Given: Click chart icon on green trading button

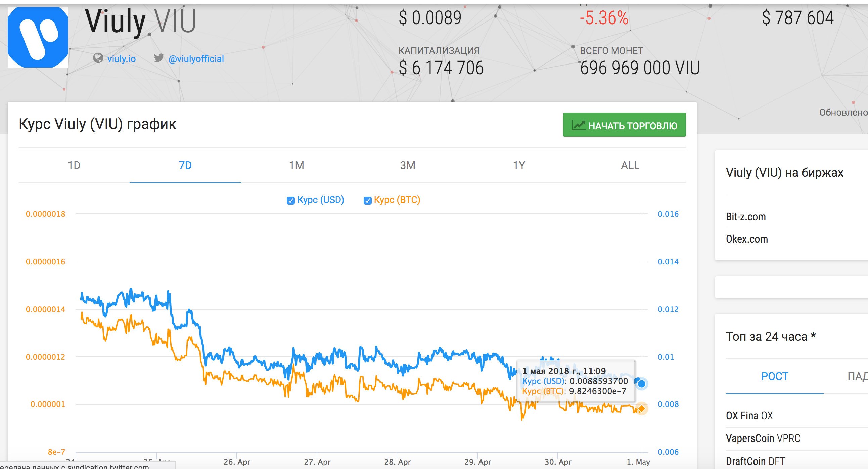Looking at the screenshot, I should point(578,125).
